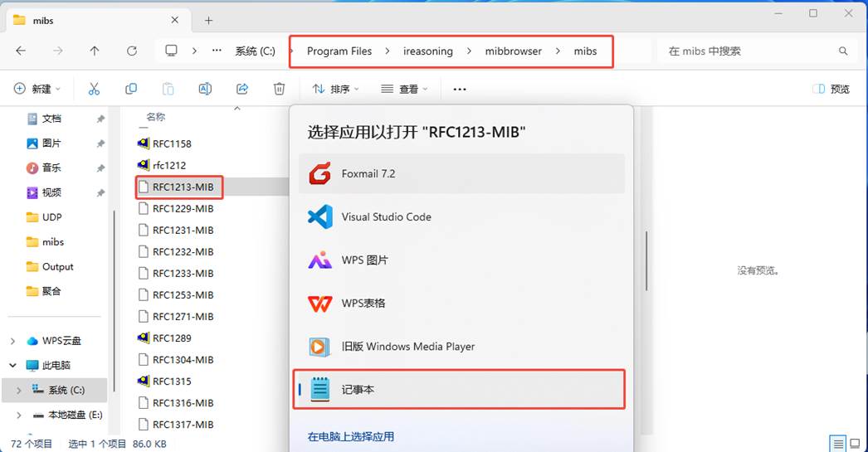Click mibbrowser breadcrumb

(513, 51)
